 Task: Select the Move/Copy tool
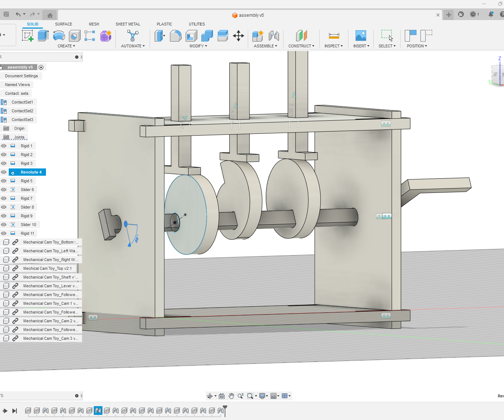(239, 36)
